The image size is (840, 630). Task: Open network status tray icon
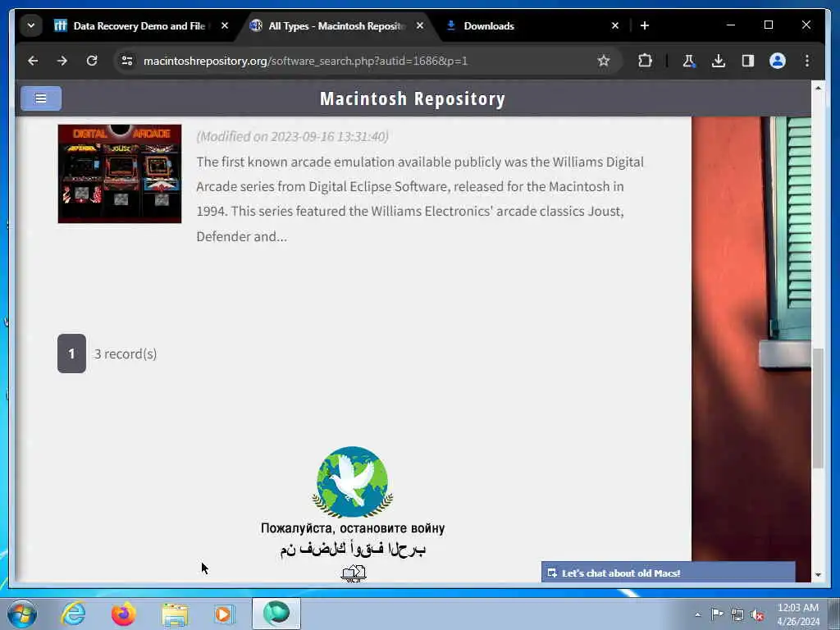[737, 614]
